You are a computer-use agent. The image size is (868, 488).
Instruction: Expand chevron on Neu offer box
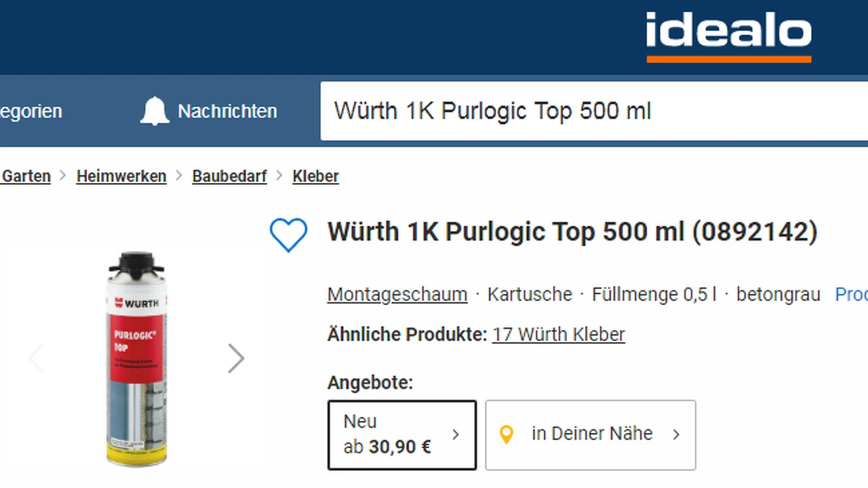click(x=456, y=434)
